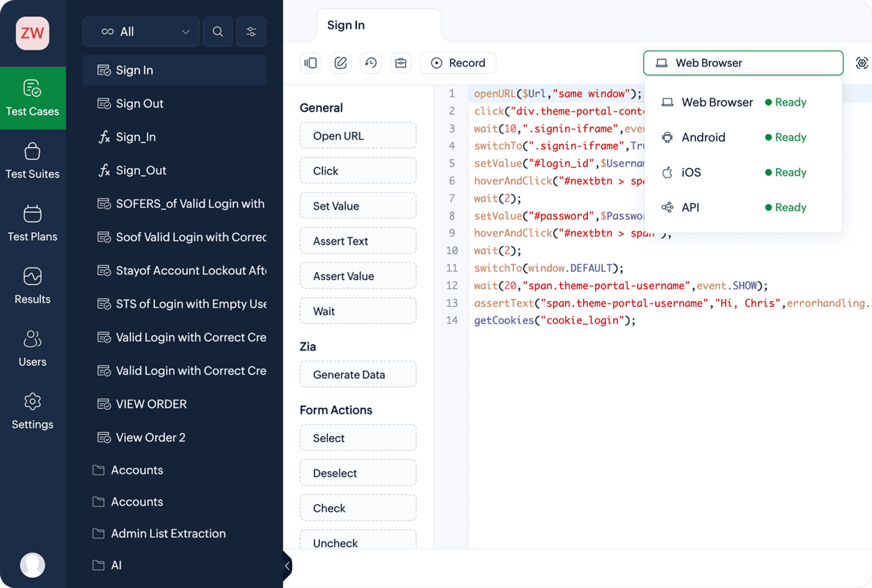Choose API from the platform list

[x=743, y=207]
